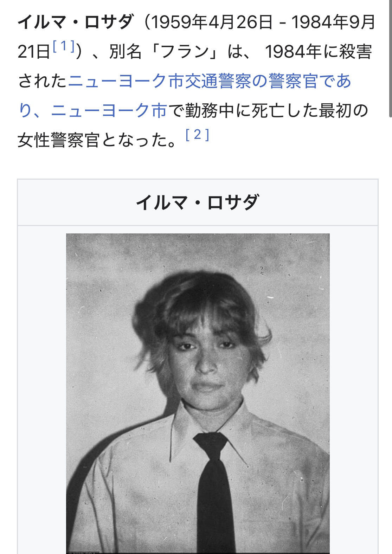Click the word 別名
The height and width of the screenshot is (554, 392).
click(x=125, y=52)
